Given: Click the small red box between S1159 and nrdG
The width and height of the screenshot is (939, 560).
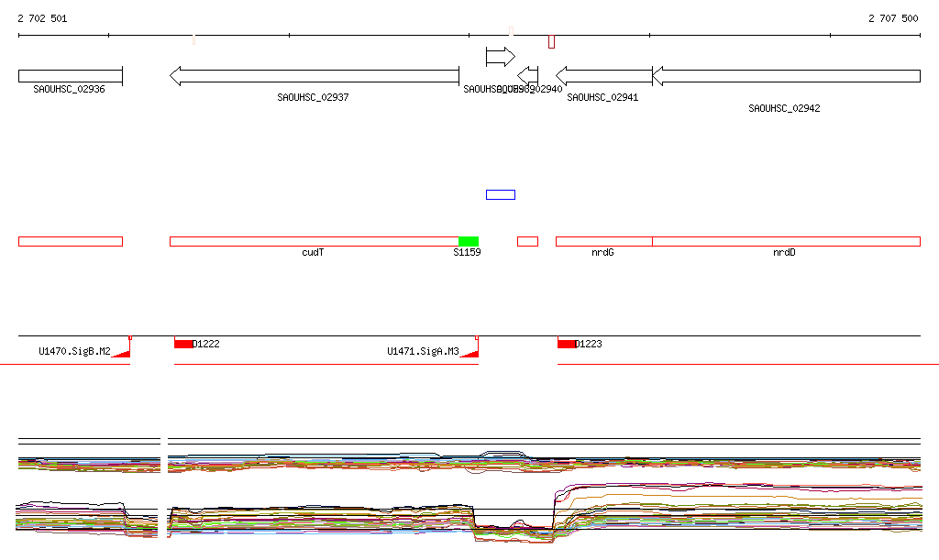Looking at the screenshot, I should (527, 241).
